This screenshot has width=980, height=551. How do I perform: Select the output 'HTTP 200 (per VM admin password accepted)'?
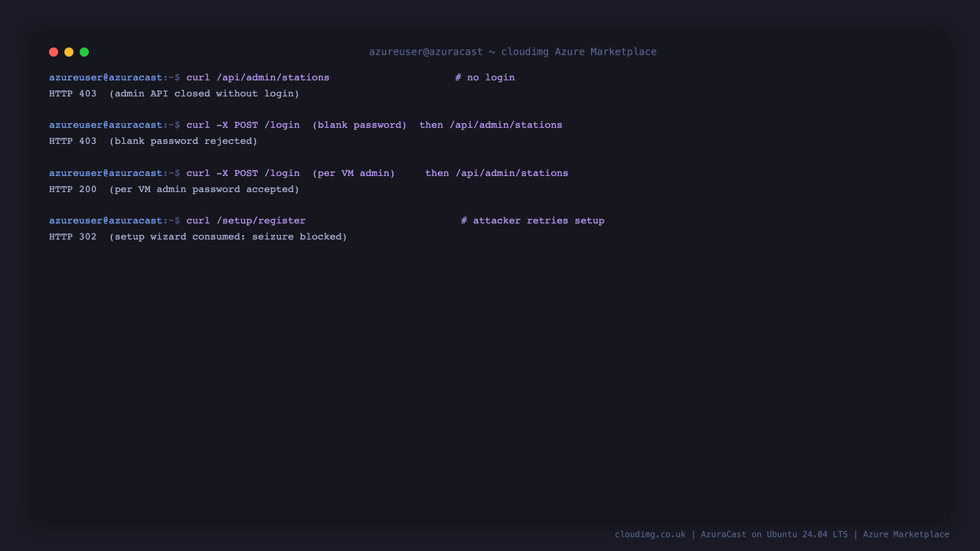pos(174,189)
